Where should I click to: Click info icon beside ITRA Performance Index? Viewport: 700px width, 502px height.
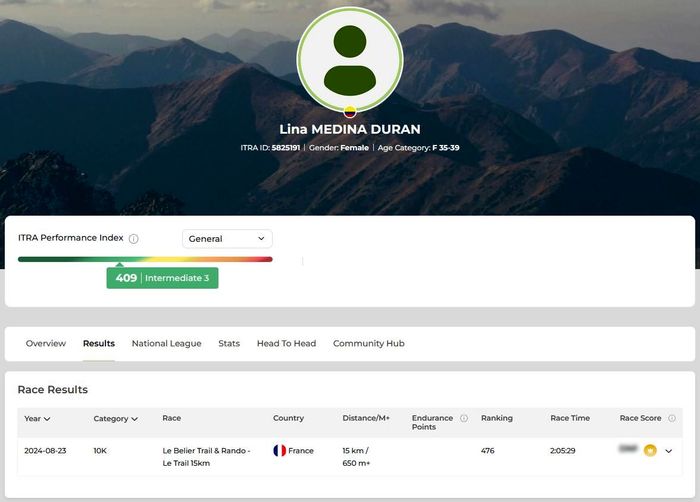click(x=134, y=239)
